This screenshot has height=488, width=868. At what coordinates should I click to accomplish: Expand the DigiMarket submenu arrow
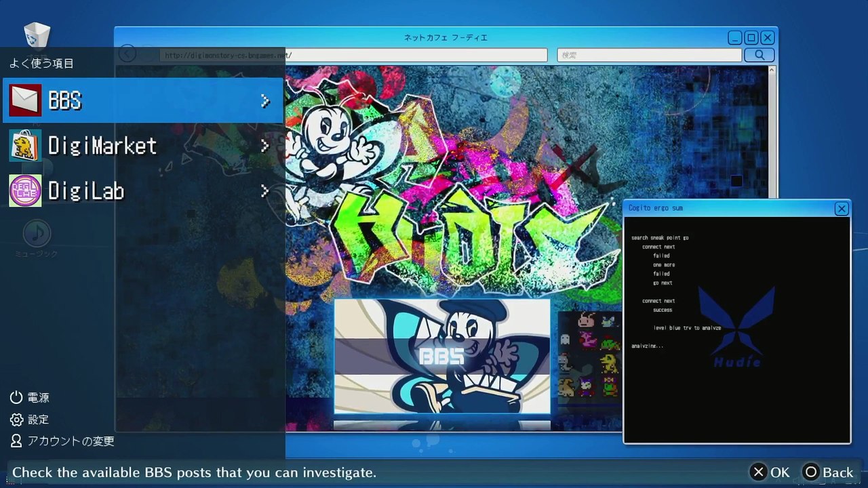[265, 146]
